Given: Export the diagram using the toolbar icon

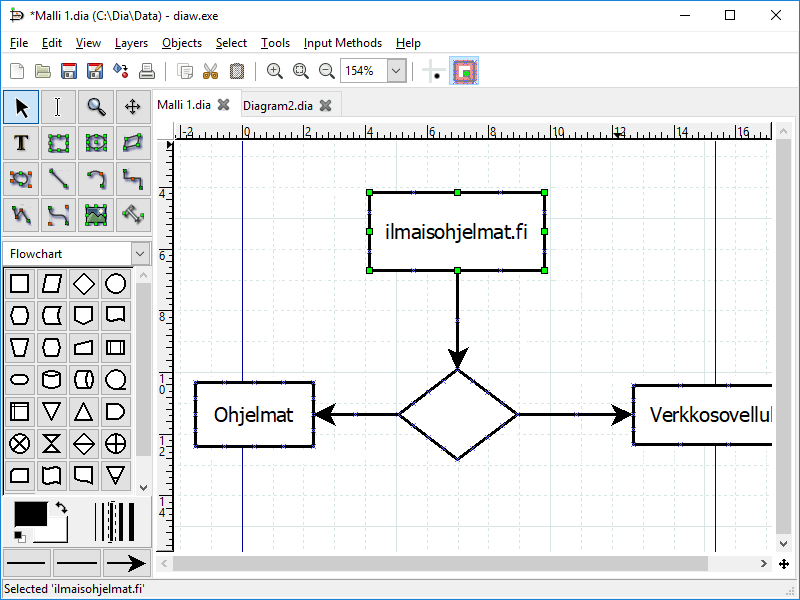Looking at the screenshot, I should tap(121, 71).
